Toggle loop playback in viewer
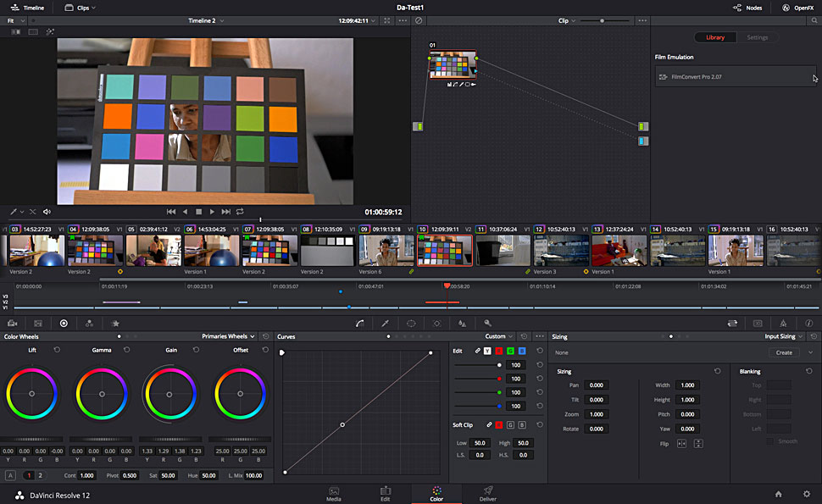The image size is (822, 504). (x=240, y=212)
